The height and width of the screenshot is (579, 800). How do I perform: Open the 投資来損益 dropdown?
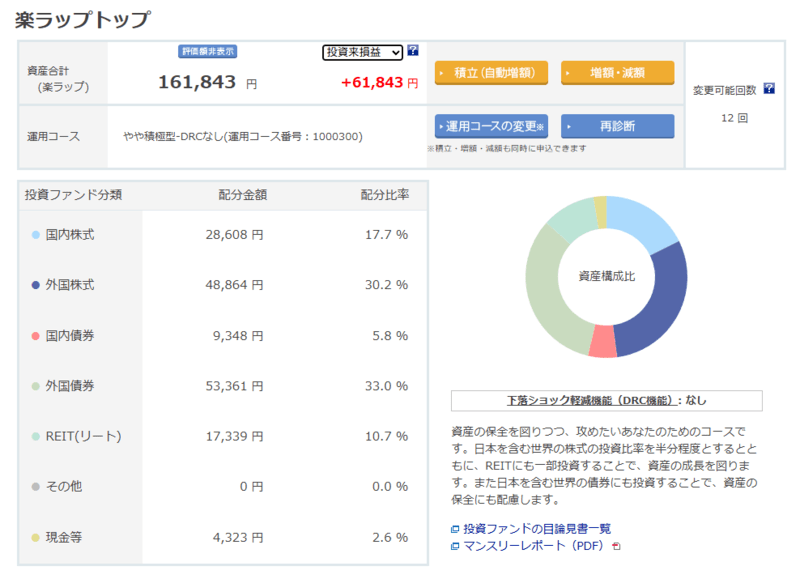pos(362,52)
